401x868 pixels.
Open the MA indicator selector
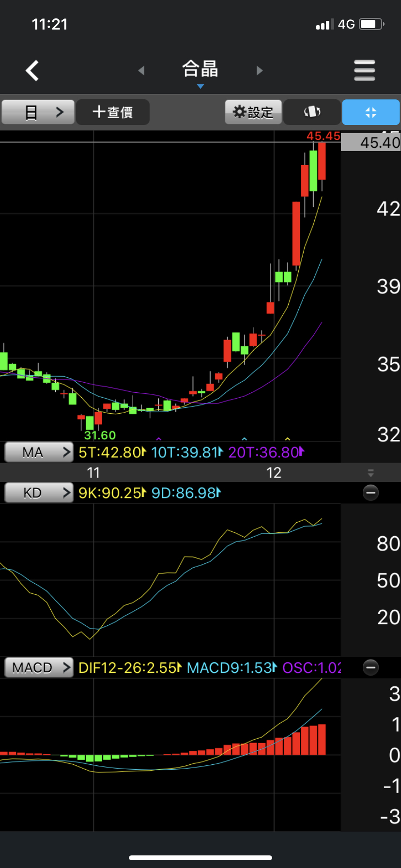click(39, 452)
